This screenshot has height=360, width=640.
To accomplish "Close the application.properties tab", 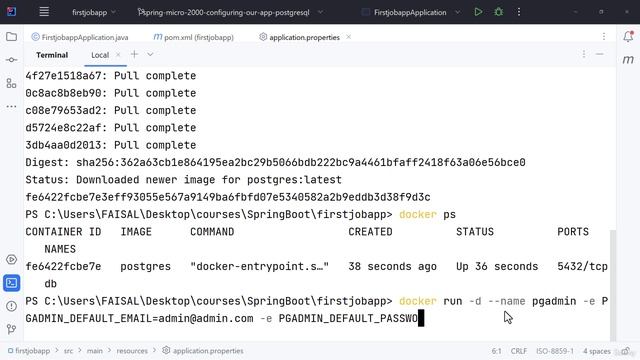I will [349, 37].
